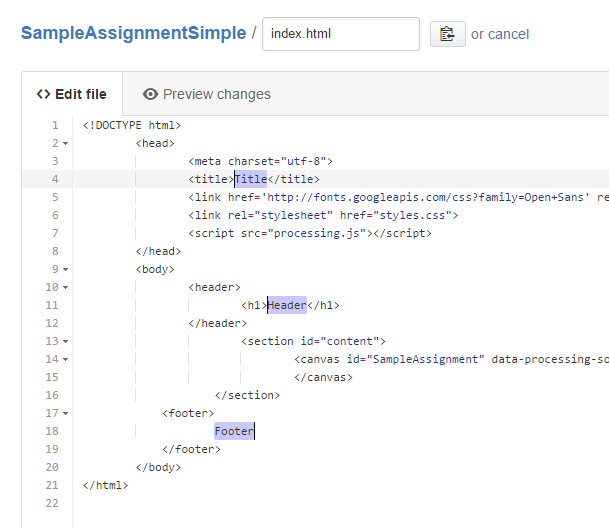Fold the footer block on line 17
The image size is (609, 528).
(65, 414)
